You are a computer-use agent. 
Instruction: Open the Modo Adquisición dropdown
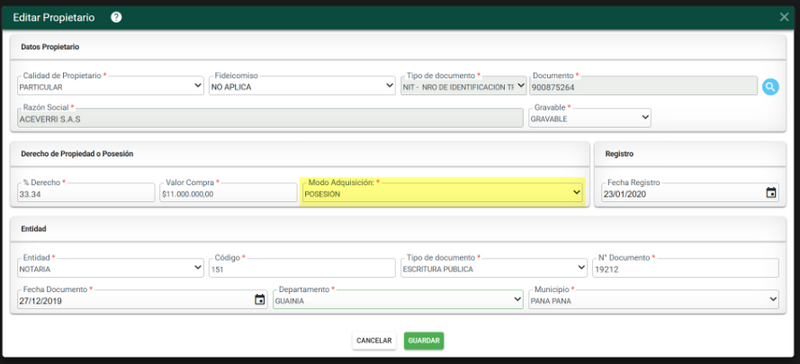tap(442, 192)
